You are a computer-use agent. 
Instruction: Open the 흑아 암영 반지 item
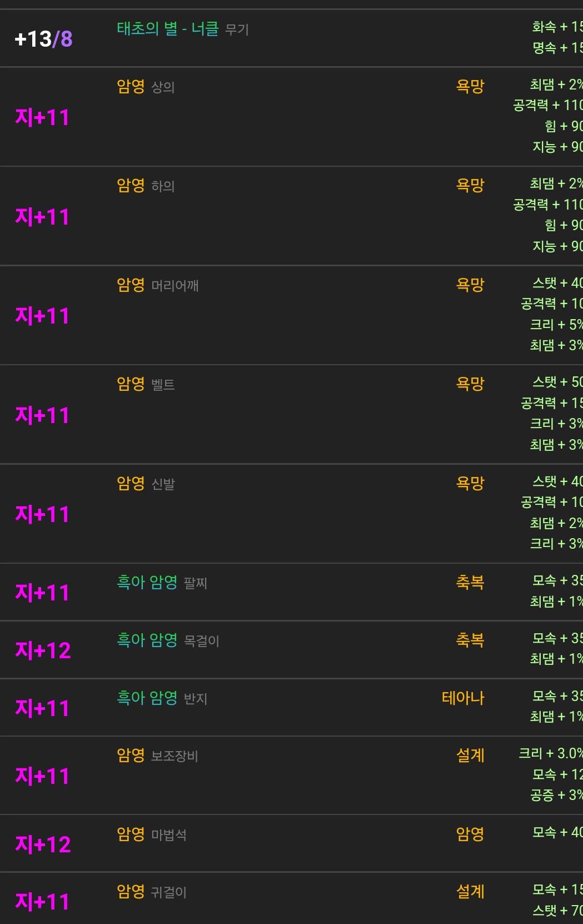point(162,698)
